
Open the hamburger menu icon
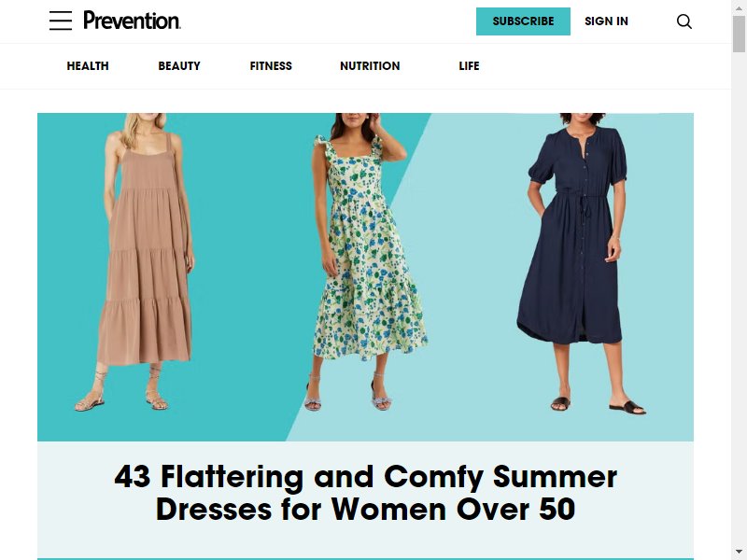pos(61,21)
